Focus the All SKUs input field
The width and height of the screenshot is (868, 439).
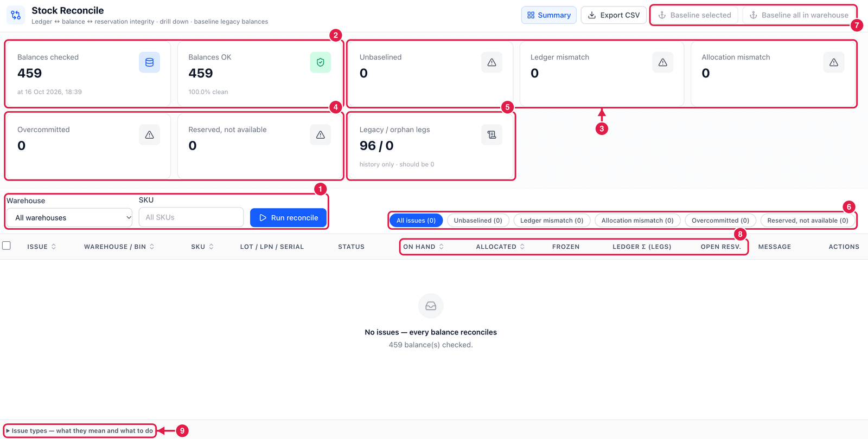[191, 217]
